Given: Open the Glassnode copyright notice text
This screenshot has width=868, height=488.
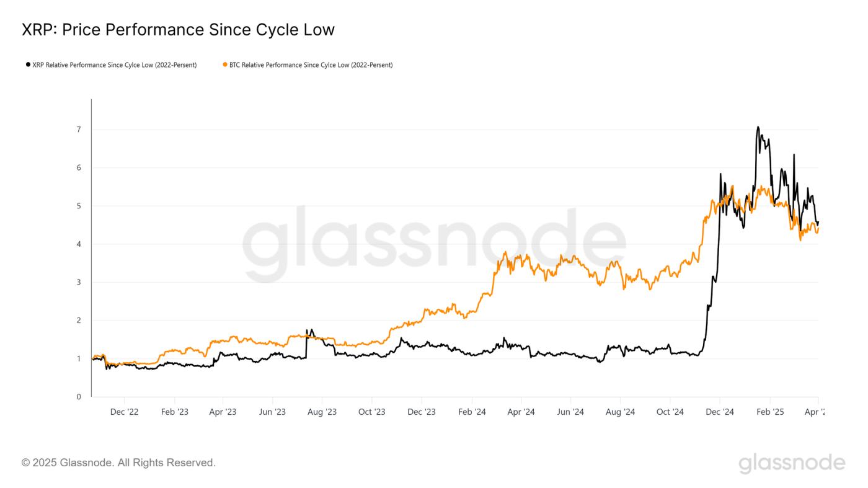Looking at the screenshot, I should [118, 463].
